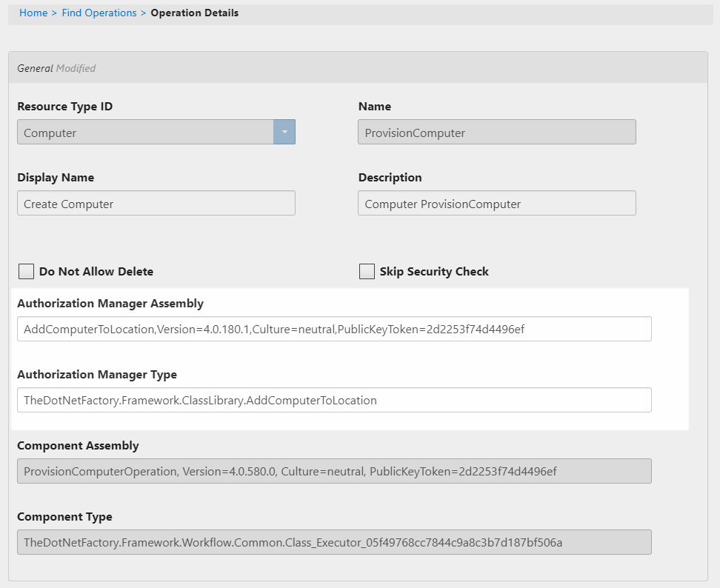
Task: Click inside the Name field
Action: pyautogui.click(x=496, y=132)
